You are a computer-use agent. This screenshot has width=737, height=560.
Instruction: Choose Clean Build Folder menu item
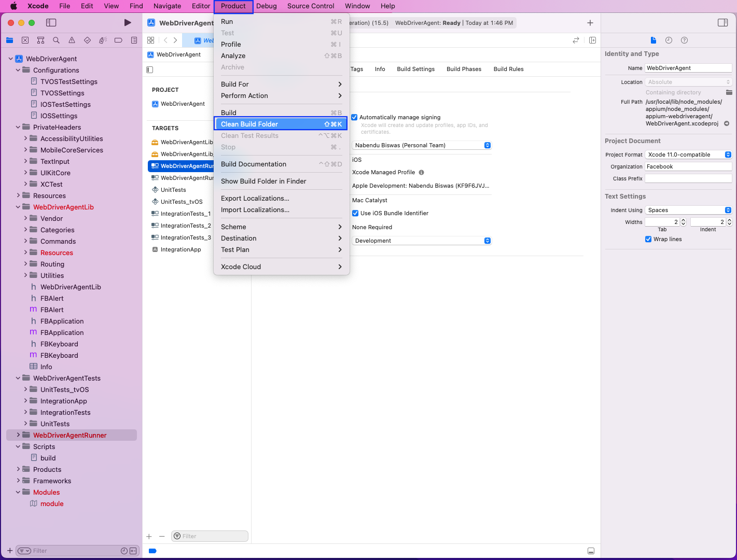tap(282, 124)
